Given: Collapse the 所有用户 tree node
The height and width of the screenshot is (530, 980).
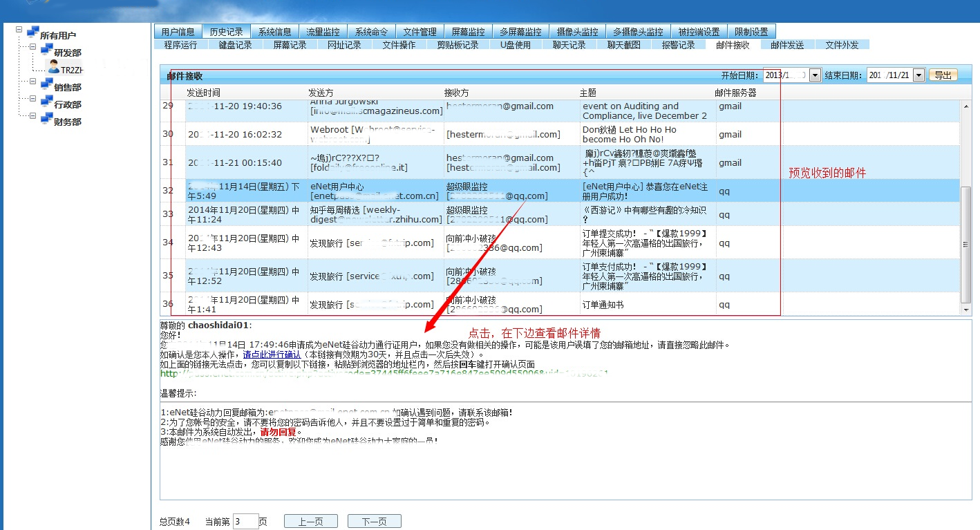Looking at the screenshot, I should click(18, 30).
